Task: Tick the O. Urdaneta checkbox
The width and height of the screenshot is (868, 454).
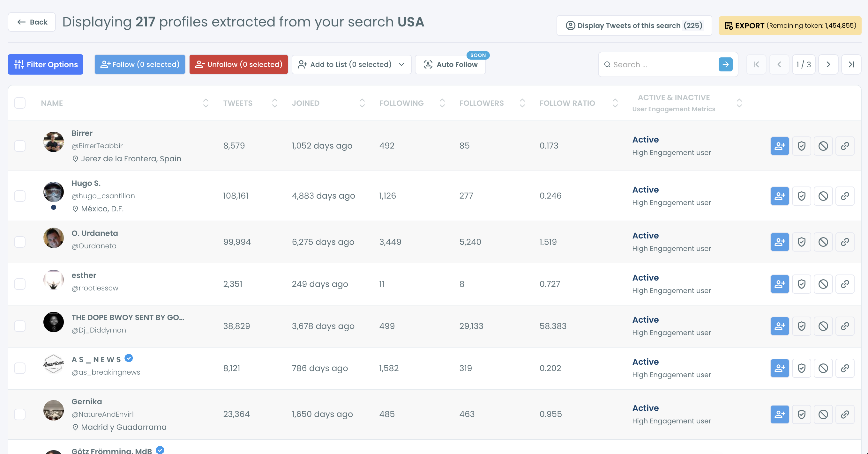Action: 20,242
